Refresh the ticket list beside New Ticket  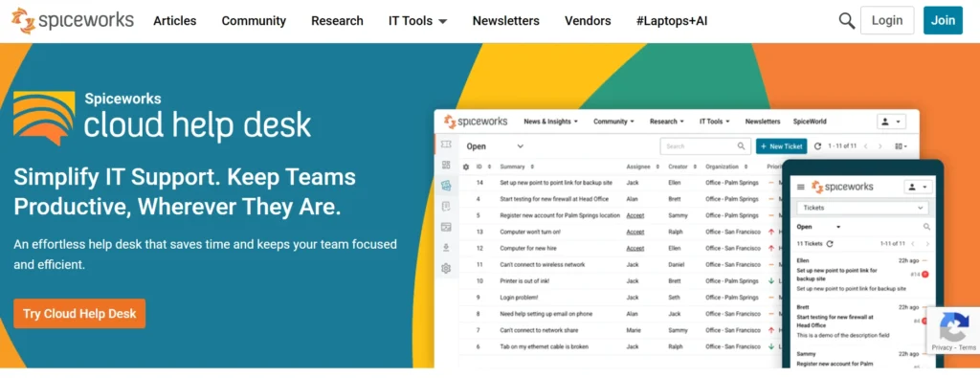pyautogui.click(x=817, y=146)
